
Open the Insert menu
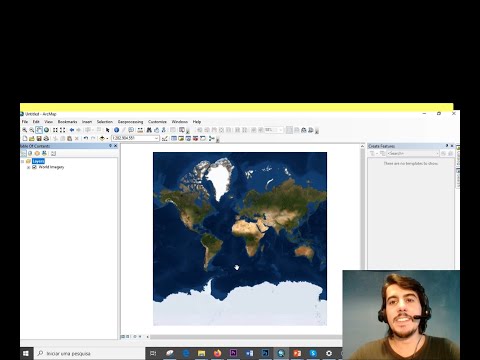(87, 122)
